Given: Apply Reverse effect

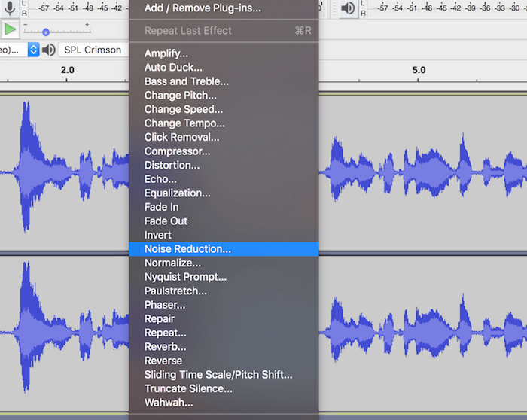Looking at the screenshot, I should 224,361.
